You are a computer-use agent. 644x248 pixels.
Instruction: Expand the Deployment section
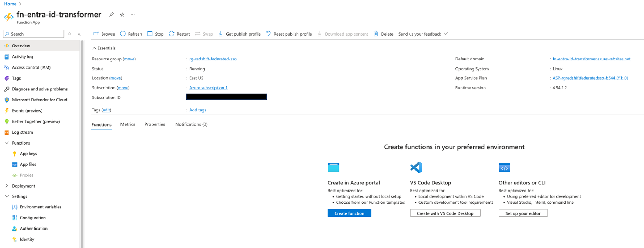pyautogui.click(x=23, y=186)
